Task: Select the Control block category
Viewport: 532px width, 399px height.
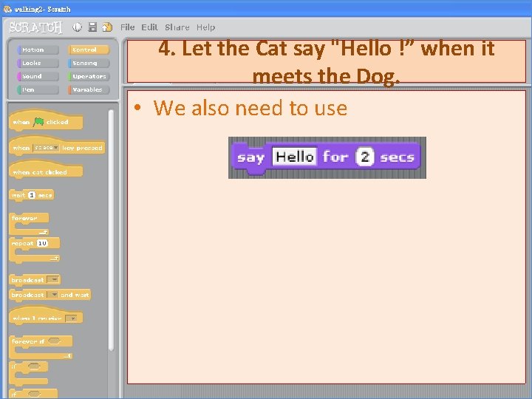Action: (x=89, y=50)
